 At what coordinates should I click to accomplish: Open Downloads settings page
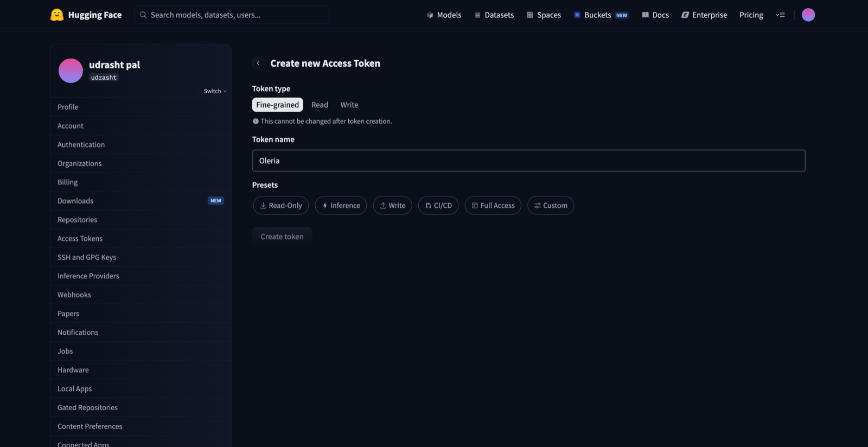[141, 201]
